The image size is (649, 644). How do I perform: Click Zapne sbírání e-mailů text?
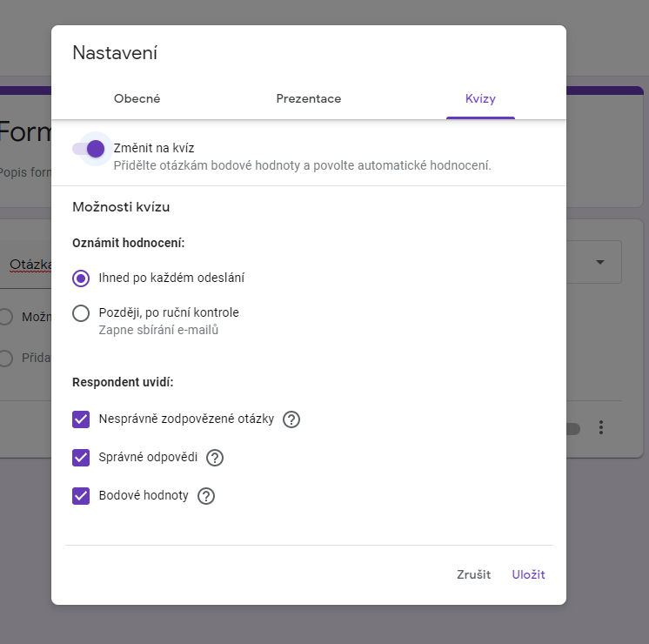(158, 330)
